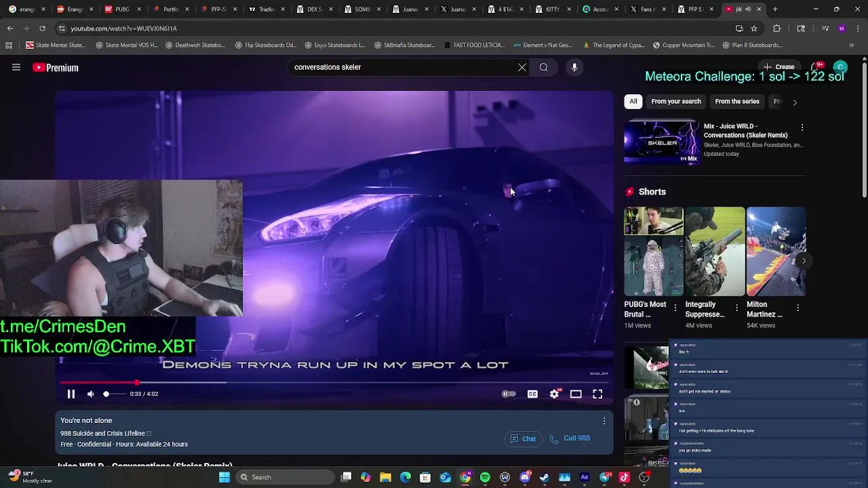
Task: Open Integrally Suppressed short
Action: click(x=715, y=251)
